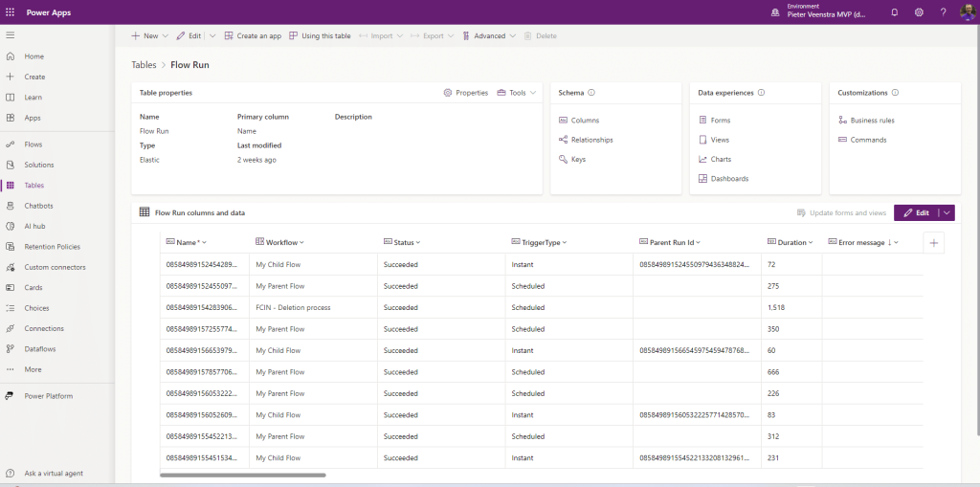Open the Name column header menu
980x487 pixels.
187,243
